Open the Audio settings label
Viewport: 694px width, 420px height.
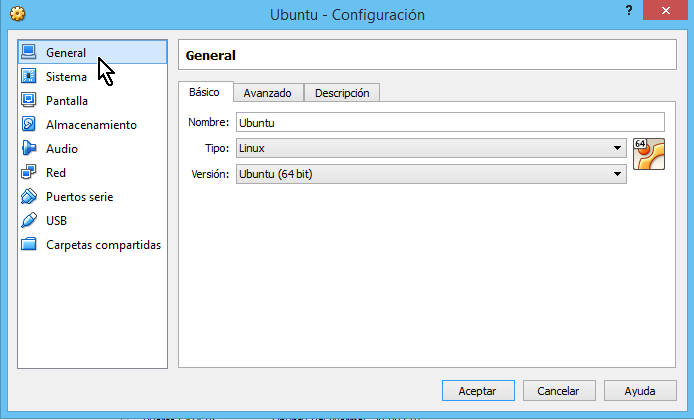[62, 149]
